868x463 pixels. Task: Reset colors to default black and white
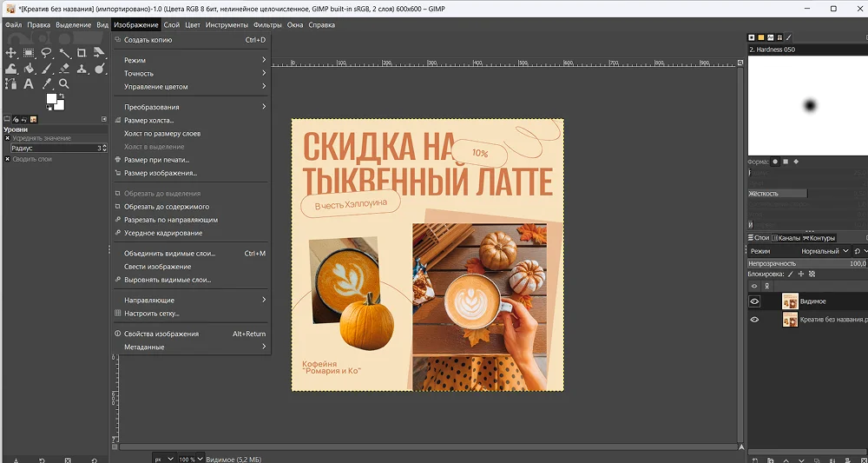click(49, 107)
